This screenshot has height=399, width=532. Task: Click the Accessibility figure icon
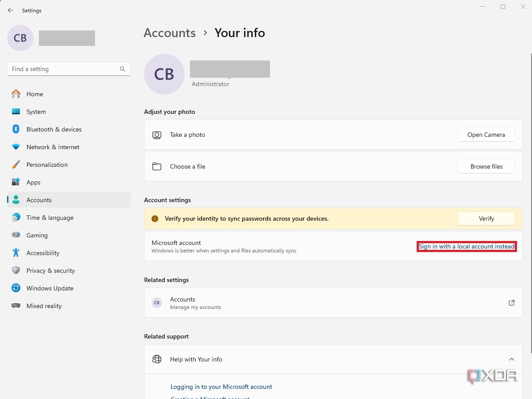click(x=16, y=253)
